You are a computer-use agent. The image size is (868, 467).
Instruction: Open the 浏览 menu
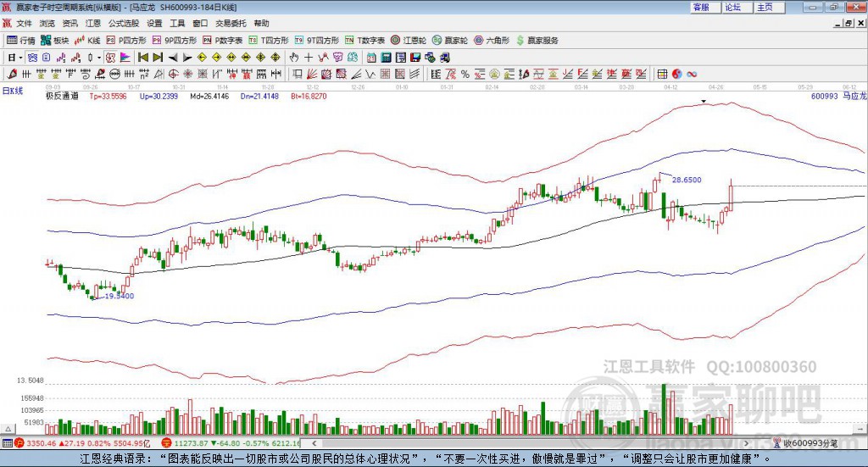pyautogui.click(x=47, y=23)
